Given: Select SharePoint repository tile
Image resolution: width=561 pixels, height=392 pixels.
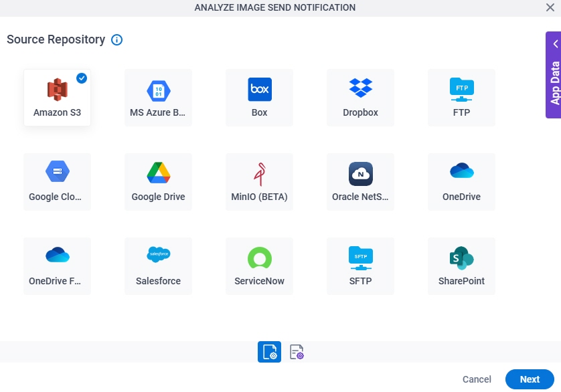Looking at the screenshot, I should point(461,266).
